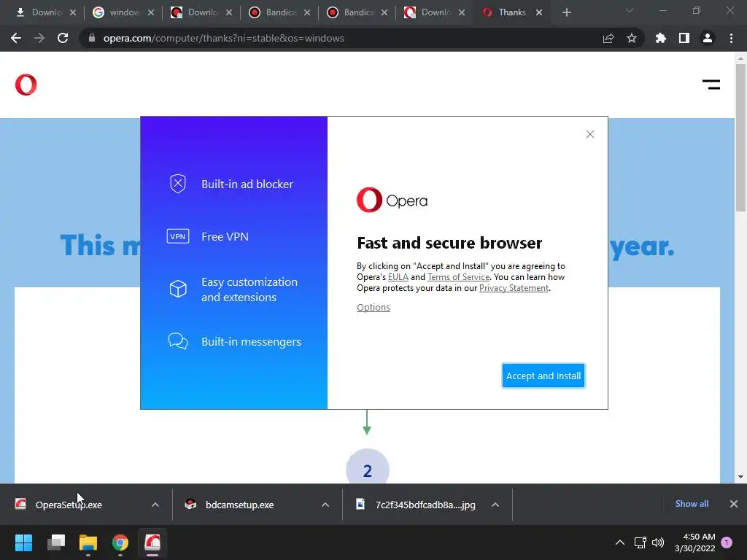Open Opera installer taskbar icon

tap(152, 542)
